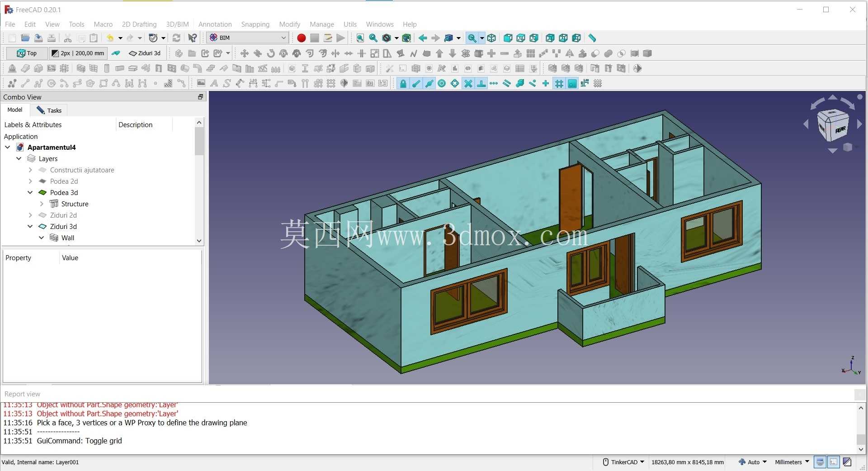Open the Manage menu
868x471 pixels.
point(322,24)
